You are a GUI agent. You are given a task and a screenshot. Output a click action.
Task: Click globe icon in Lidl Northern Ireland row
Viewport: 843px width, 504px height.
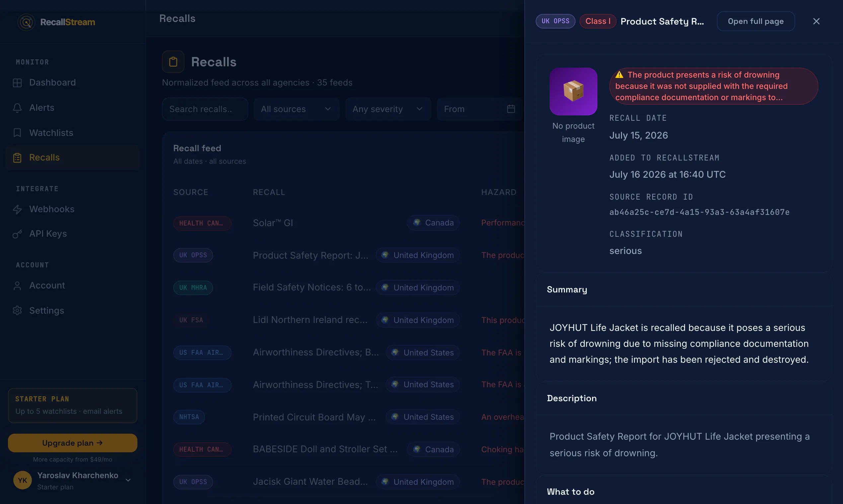pos(385,320)
